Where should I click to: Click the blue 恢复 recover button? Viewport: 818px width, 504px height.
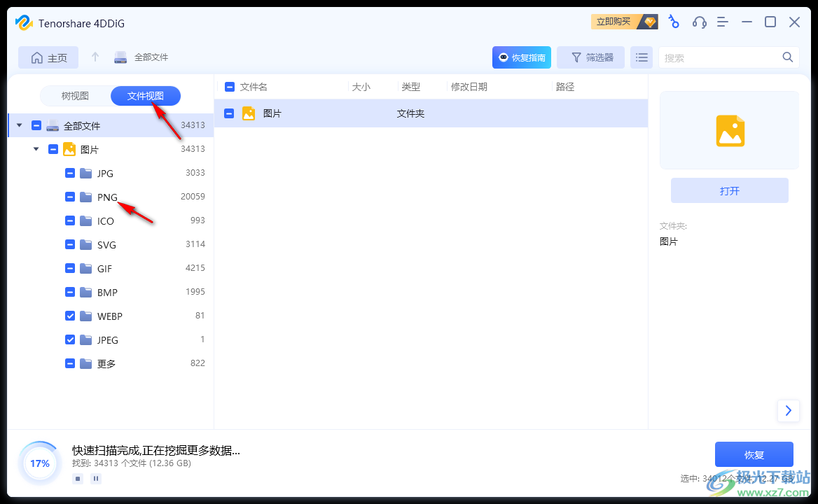click(754, 454)
